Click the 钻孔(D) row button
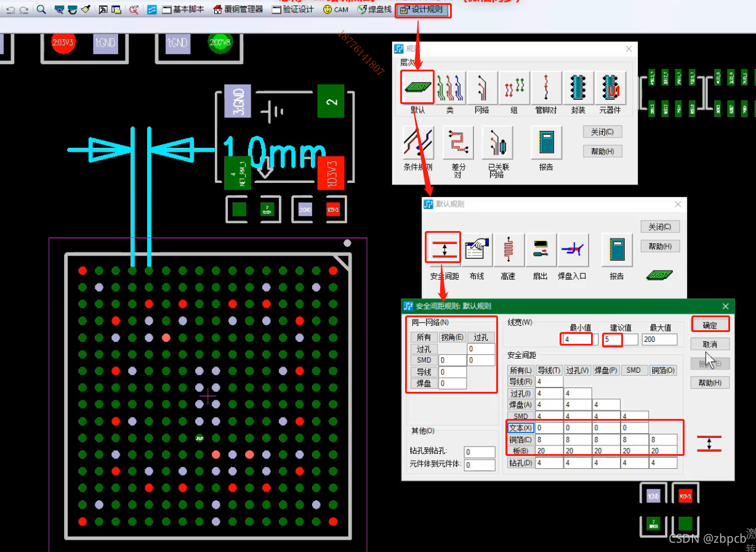756x552 pixels. tap(521, 463)
